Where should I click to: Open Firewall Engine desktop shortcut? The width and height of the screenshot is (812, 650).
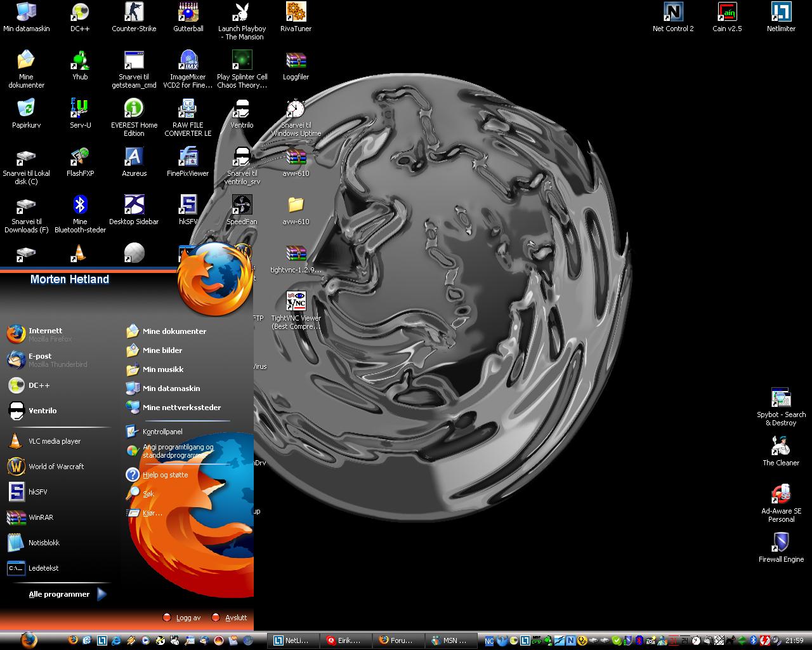[781, 548]
